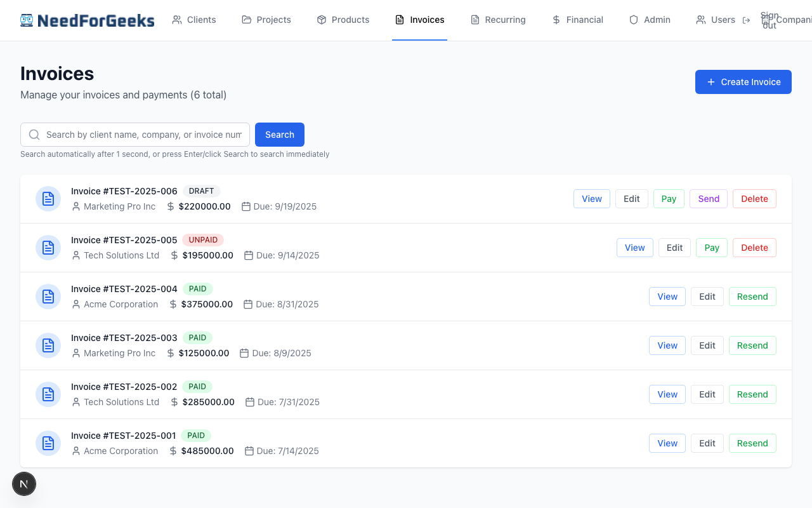The image size is (812, 508).
Task: Open the Clients page
Action: pos(194,20)
